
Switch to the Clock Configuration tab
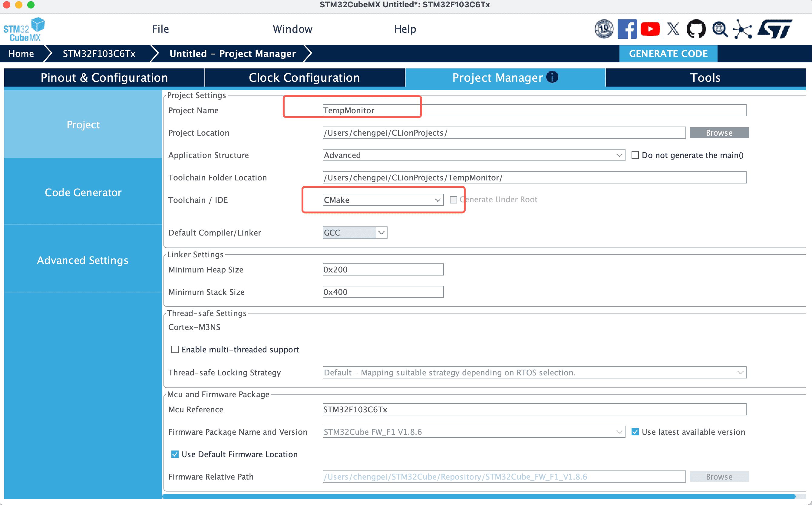304,78
